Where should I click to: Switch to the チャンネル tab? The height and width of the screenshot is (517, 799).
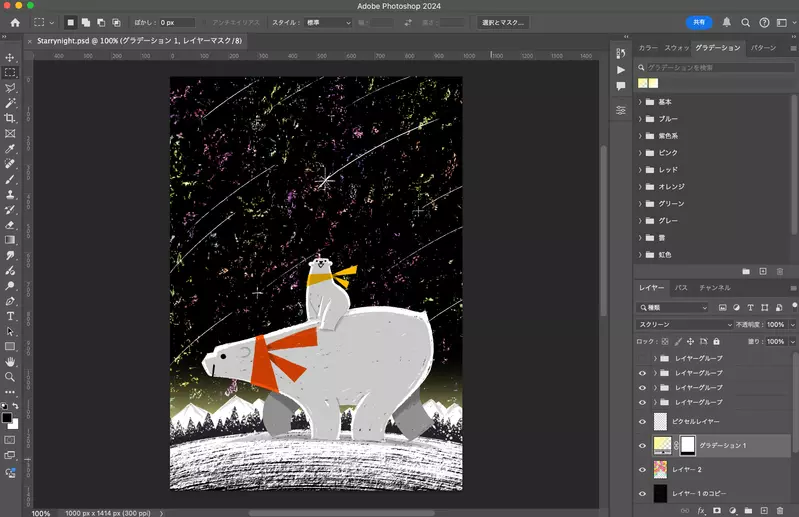714,288
